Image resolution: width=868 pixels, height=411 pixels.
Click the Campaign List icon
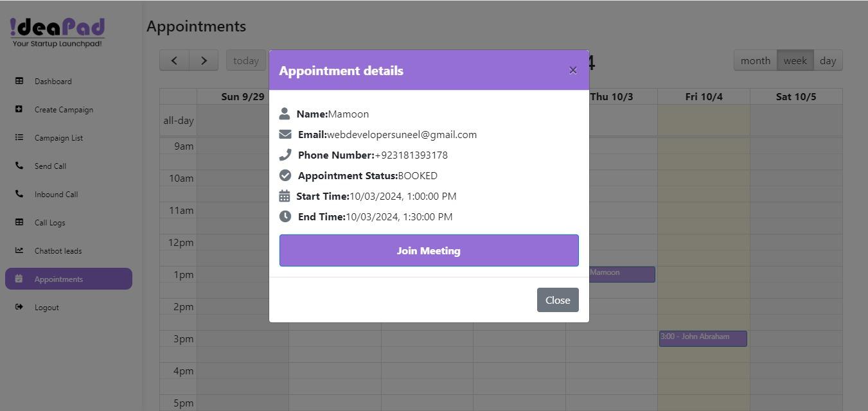pyautogui.click(x=19, y=137)
